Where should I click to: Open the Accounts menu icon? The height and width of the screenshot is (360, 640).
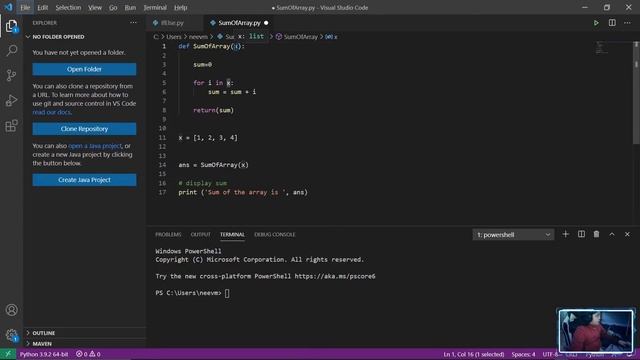11,310
